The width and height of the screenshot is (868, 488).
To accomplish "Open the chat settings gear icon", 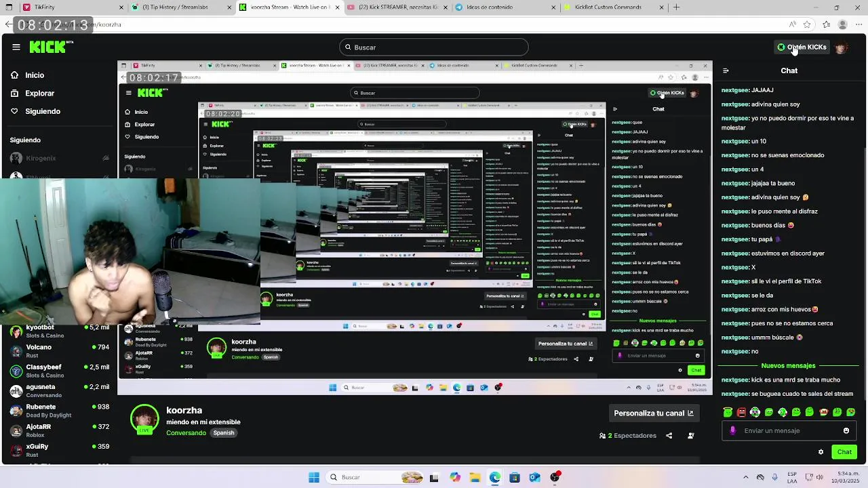I will coord(821,452).
